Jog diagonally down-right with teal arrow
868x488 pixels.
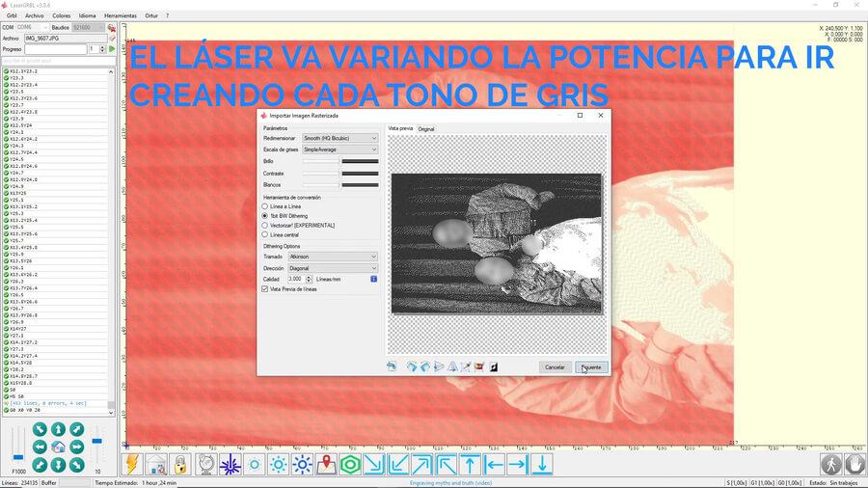76,465
